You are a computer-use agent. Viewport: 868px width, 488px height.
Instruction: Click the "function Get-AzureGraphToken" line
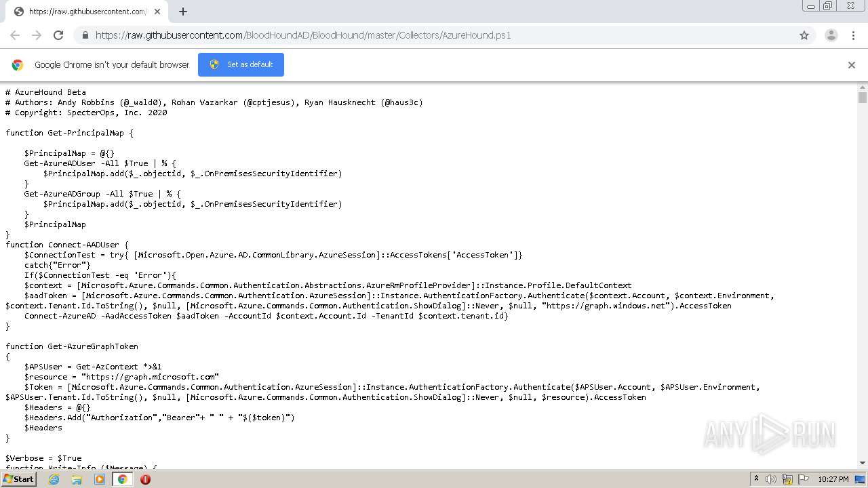[72, 346]
